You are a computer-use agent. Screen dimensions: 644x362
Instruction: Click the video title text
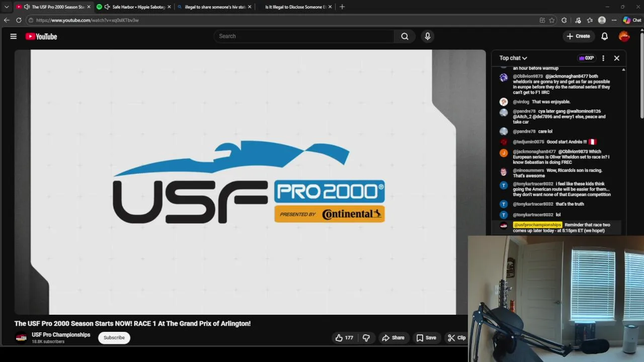point(132,324)
